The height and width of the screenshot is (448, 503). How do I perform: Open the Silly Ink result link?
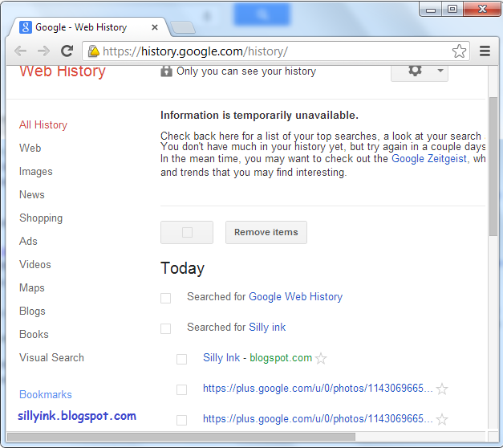(221, 358)
